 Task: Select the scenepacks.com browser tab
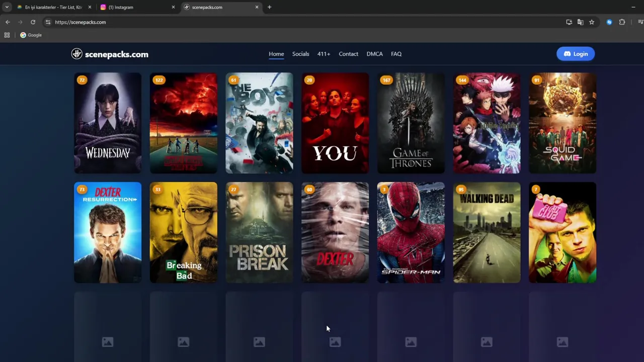(221, 7)
